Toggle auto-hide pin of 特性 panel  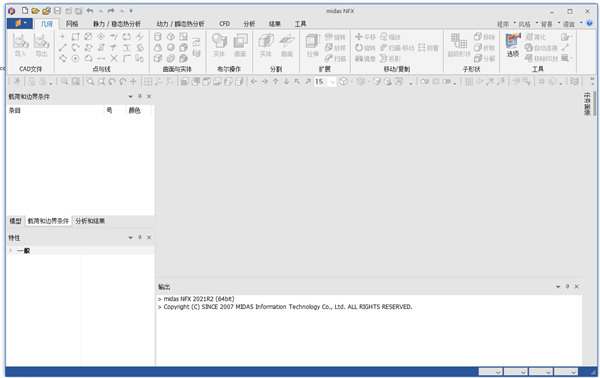(140, 238)
